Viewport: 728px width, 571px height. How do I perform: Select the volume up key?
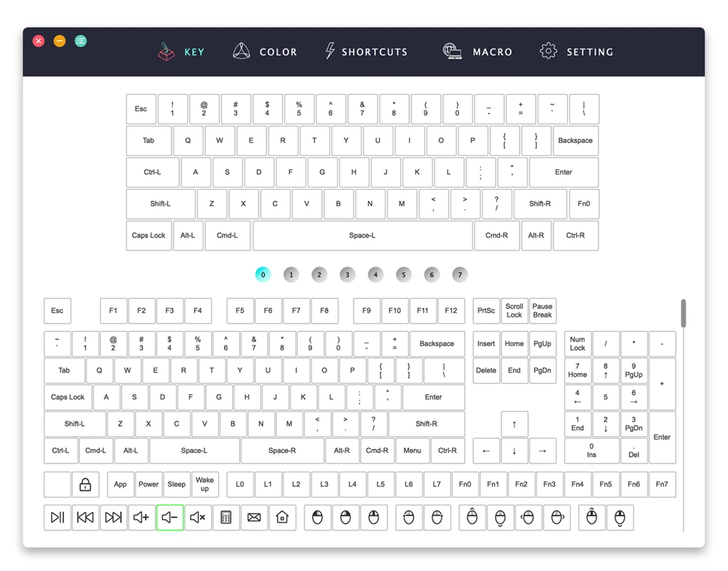point(141,517)
